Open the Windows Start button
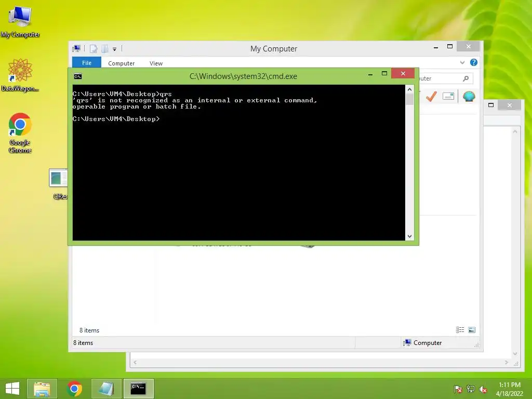Screen dimensions: 532x399 (x=12, y=389)
